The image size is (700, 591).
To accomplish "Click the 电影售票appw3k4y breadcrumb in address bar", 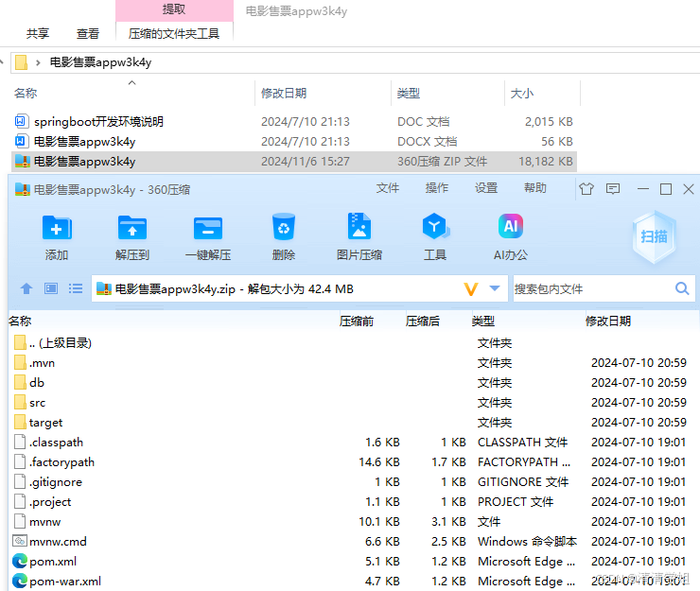I will [x=100, y=62].
